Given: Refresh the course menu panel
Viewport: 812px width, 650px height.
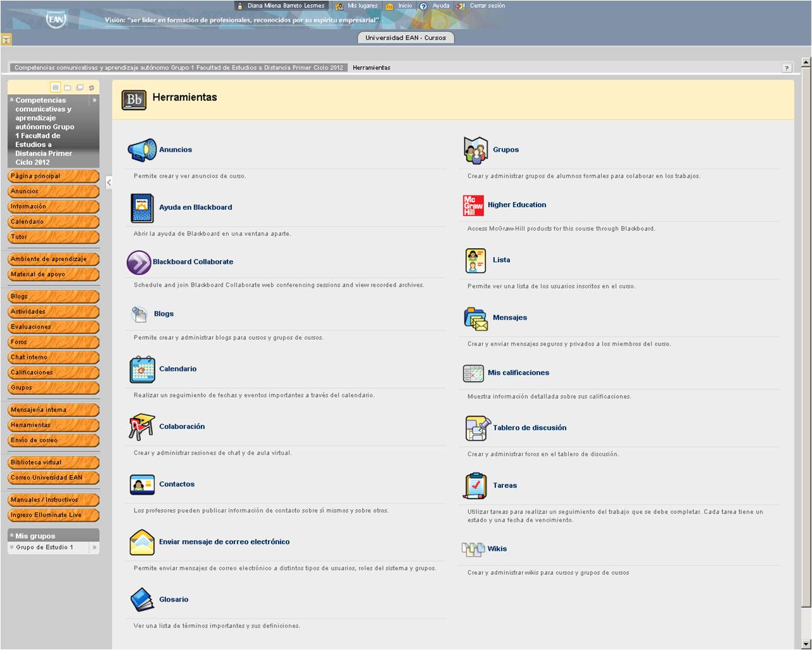Looking at the screenshot, I should 92,88.
